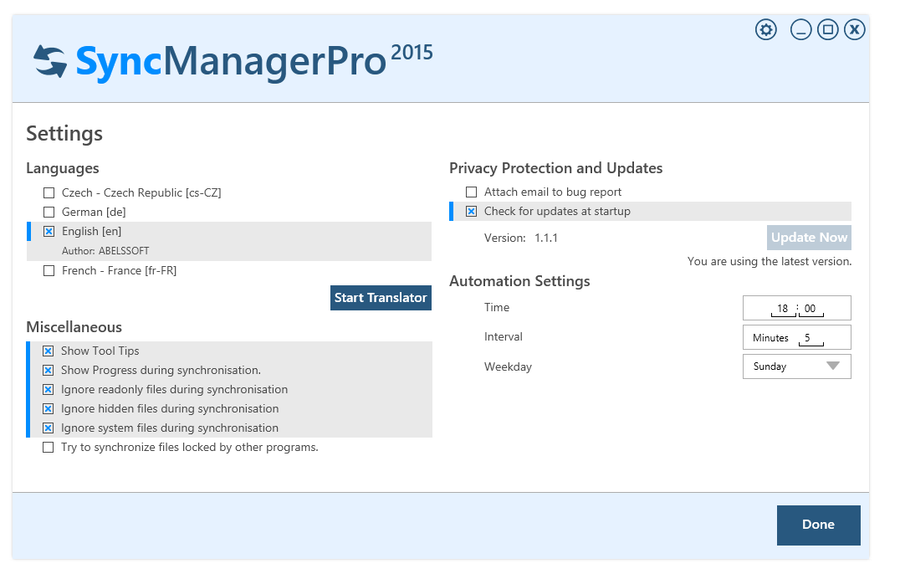Click the 'Version:' label

click(x=505, y=238)
